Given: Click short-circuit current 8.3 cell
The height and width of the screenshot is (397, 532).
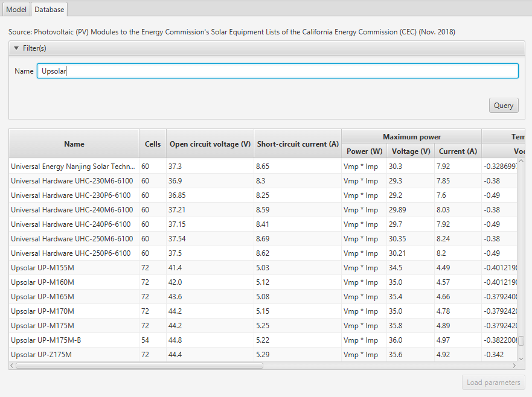Looking at the screenshot, I should (x=298, y=180).
